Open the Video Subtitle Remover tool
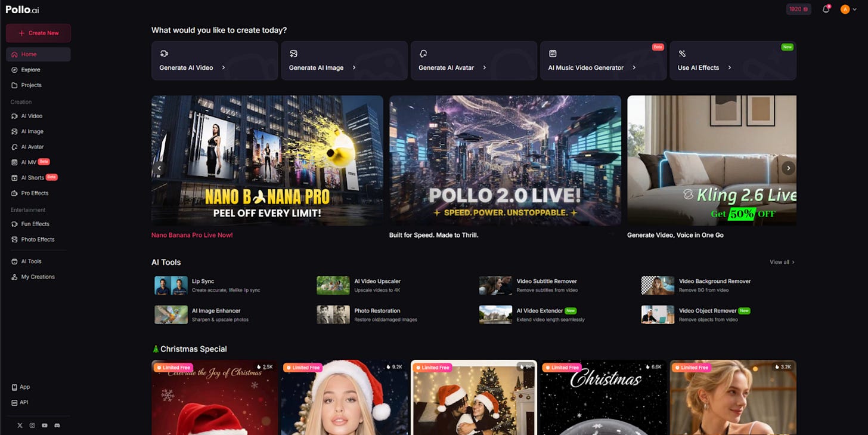Viewport: 868px width, 435px height. click(x=529, y=285)
